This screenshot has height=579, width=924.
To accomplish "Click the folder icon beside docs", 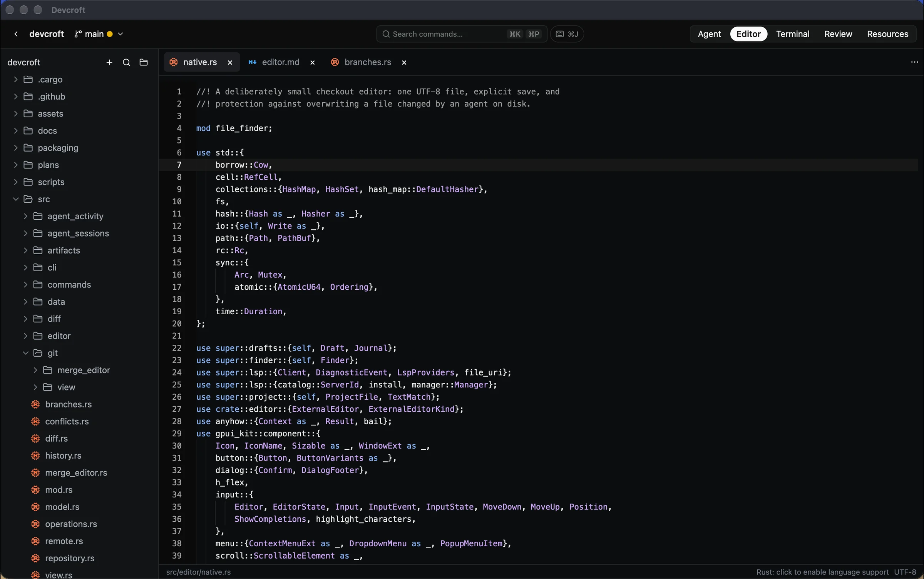I will [28, 131].
